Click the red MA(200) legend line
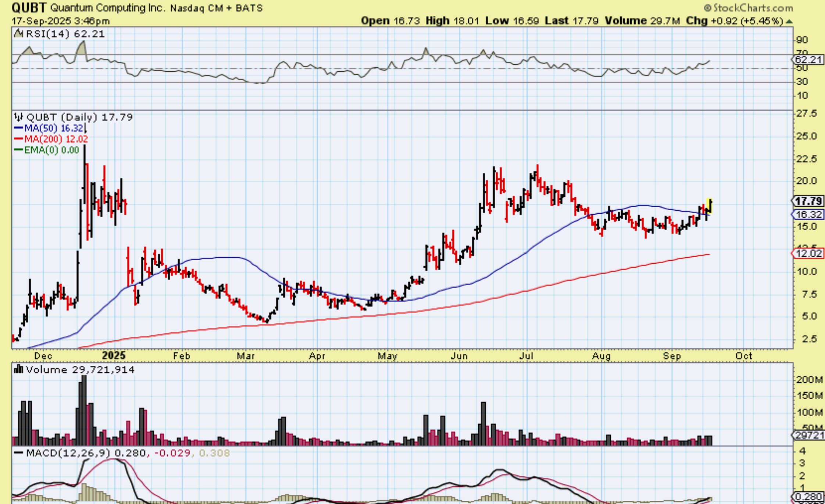This screenshot has height=504, width=825. (x=19, y=139)
